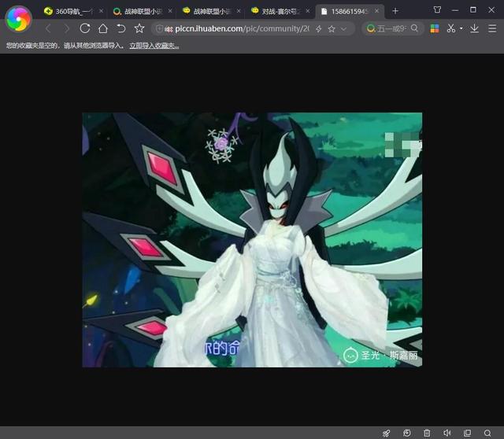Image resolution: width=504 pixels, height=439 pixels.
Task: Toggle page sound with the speaker icon
Action: coord(447,433)
